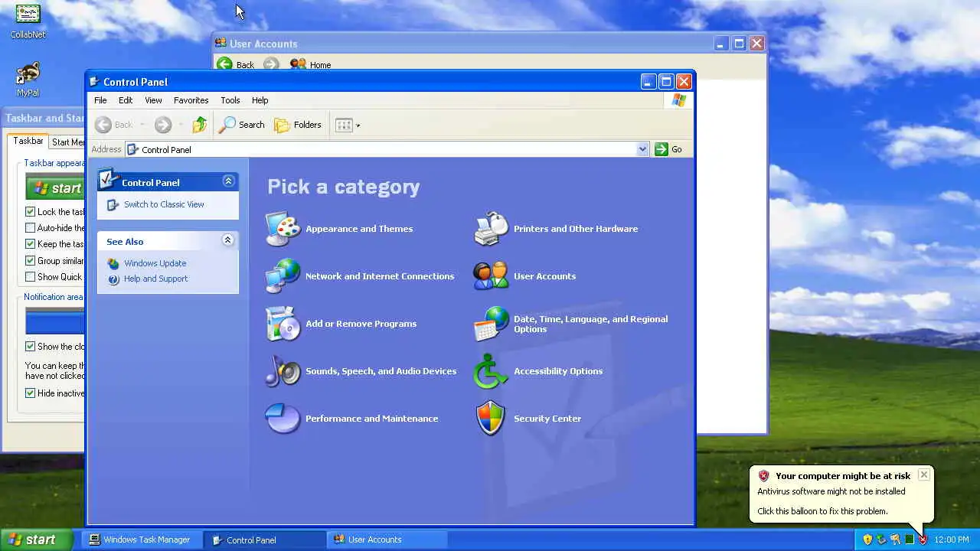Screen dimensions: 980x551
Task: Open the Performance and Maintenance pie icon
Action: point(283,419)
